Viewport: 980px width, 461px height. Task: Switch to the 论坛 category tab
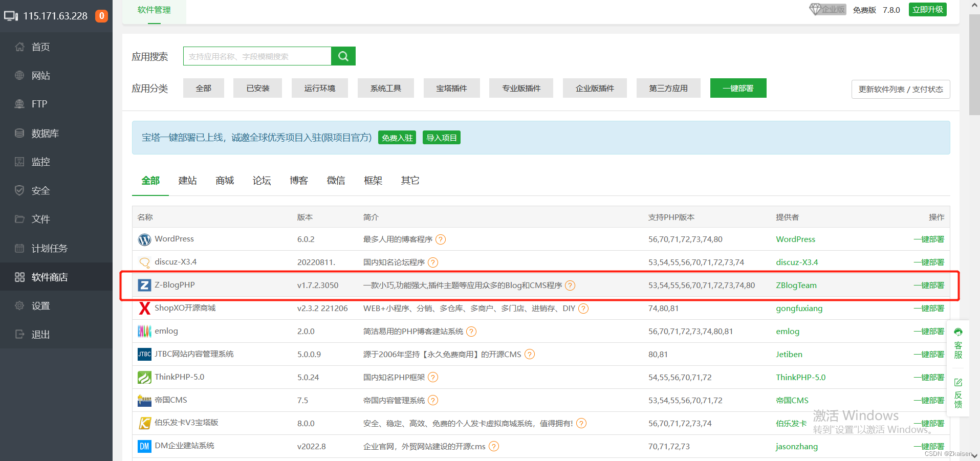coord(262,181)
